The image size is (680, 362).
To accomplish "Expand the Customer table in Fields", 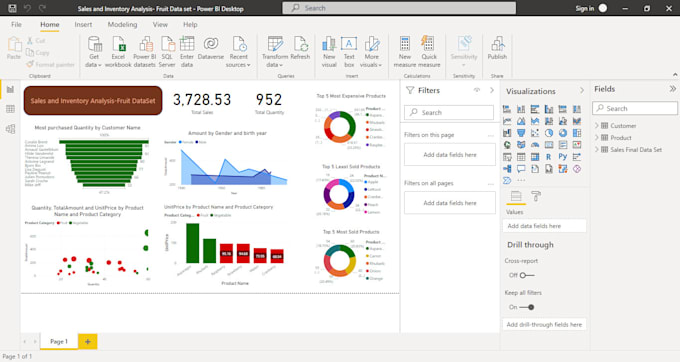I will point(597,126).
